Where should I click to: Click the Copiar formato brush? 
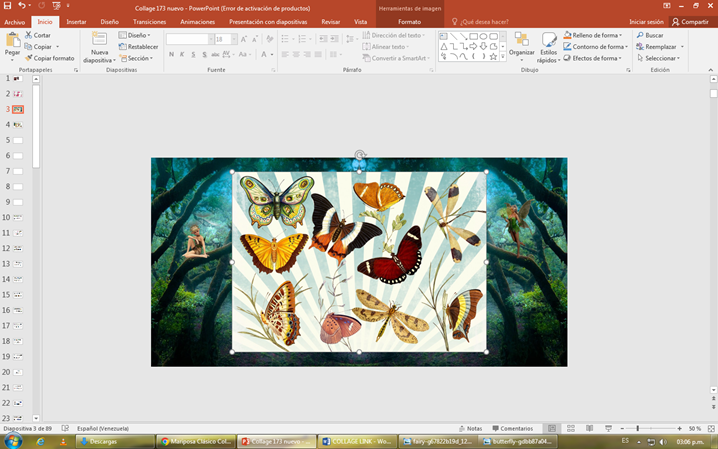[28, 58]
